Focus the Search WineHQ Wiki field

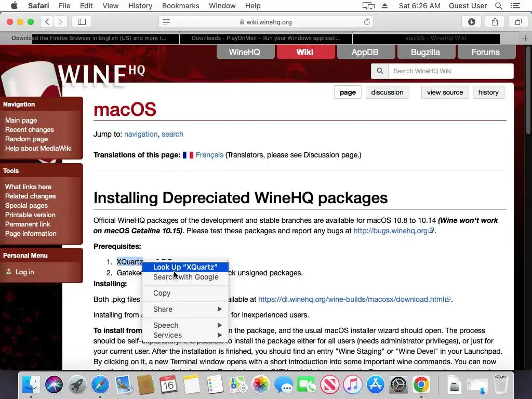click(450, 71)
